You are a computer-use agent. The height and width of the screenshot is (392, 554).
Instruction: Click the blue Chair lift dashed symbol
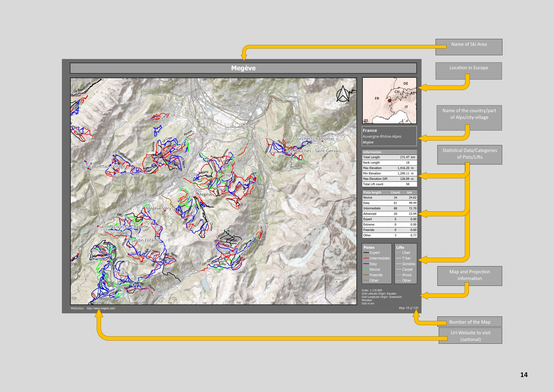pos(399,253)
